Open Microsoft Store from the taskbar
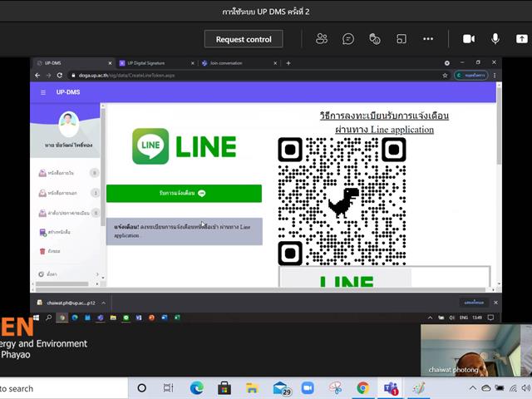532x399 pixels. (224, 388)
